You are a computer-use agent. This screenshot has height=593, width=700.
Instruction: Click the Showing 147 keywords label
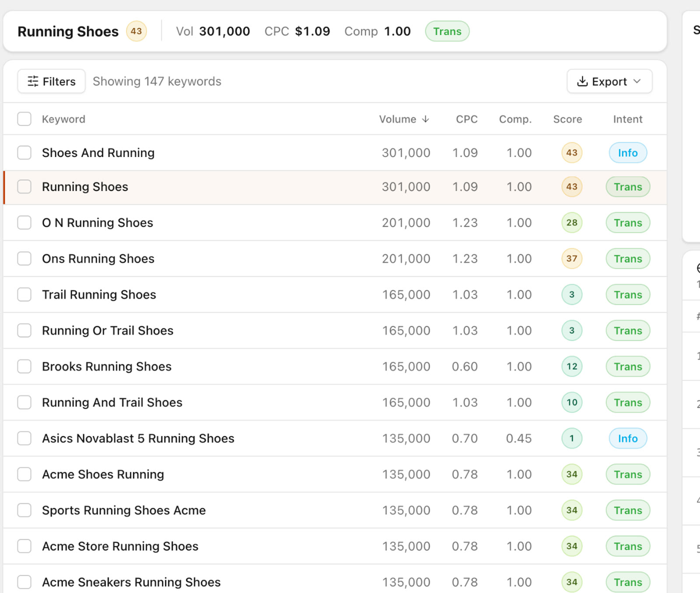coord(157,81)
